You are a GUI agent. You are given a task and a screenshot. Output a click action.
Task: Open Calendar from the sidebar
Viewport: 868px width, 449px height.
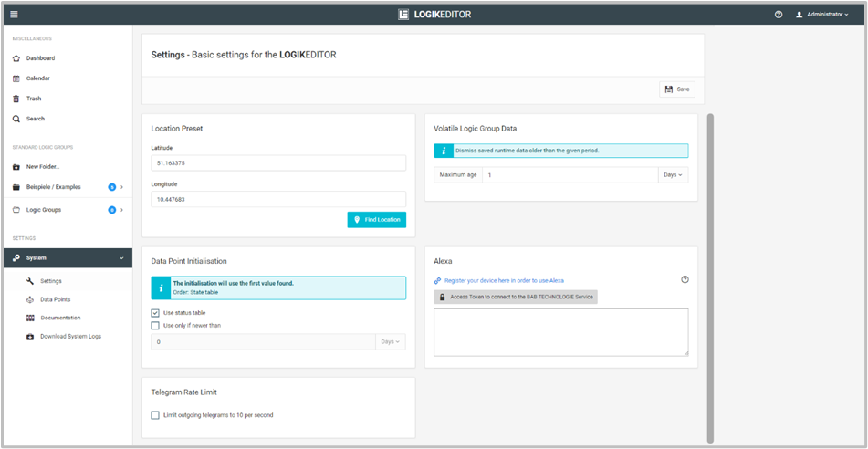(37, 78)
